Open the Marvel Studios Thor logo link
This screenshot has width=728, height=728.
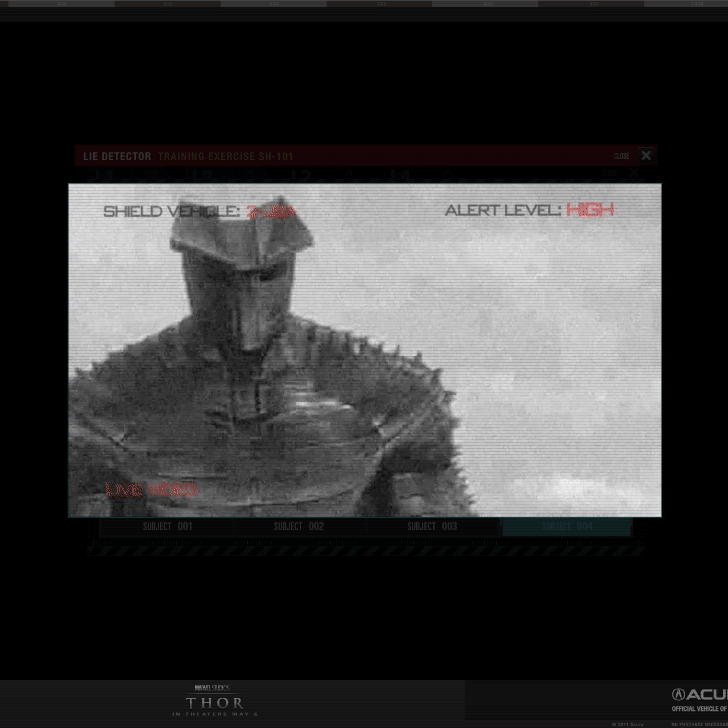(214, 700)
